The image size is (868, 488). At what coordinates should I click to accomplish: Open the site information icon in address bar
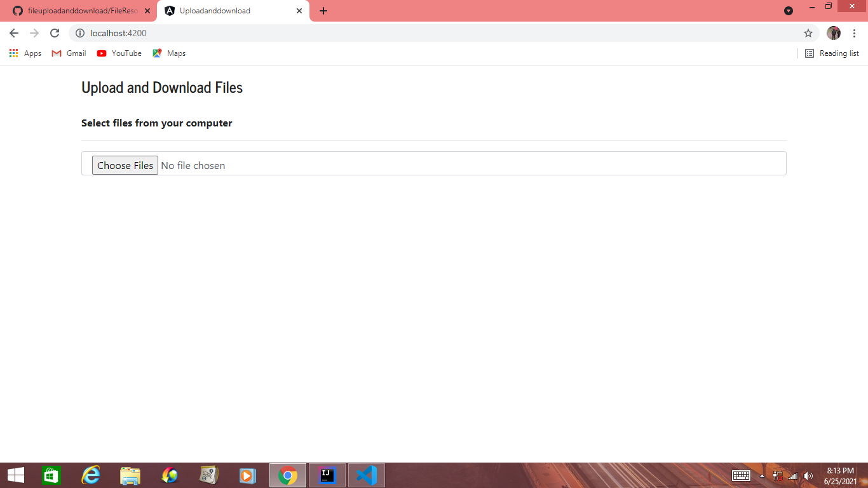point(79,33)
